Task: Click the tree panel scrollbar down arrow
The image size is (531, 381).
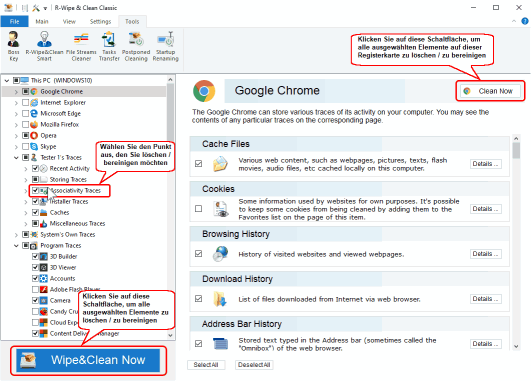Action: point(170,335)
